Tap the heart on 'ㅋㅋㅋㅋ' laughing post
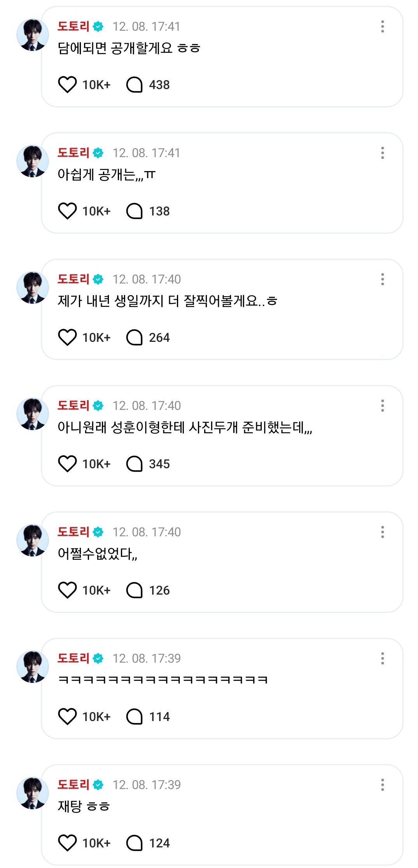 click(67, 717)
